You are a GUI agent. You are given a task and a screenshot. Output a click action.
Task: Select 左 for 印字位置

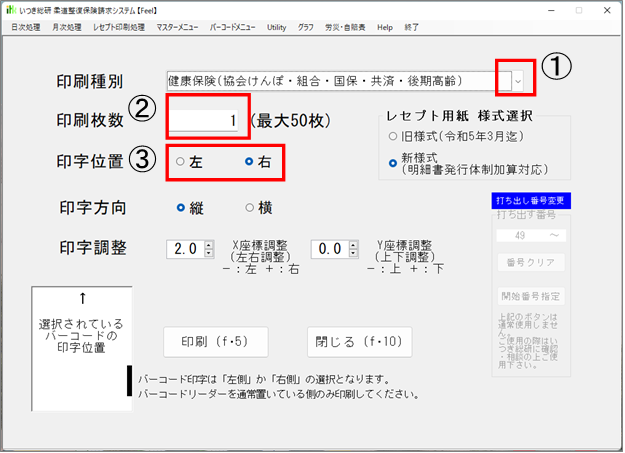pos(180,161)
